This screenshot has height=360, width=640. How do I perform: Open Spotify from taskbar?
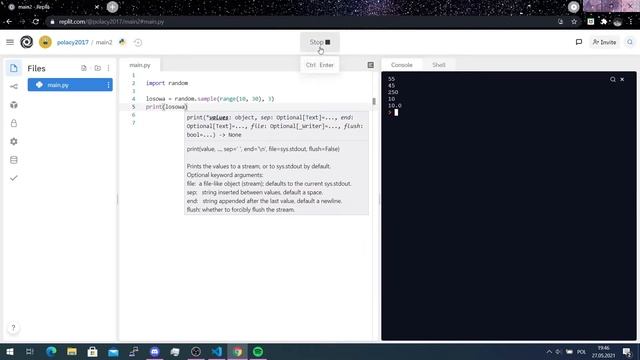pos(258,351)
